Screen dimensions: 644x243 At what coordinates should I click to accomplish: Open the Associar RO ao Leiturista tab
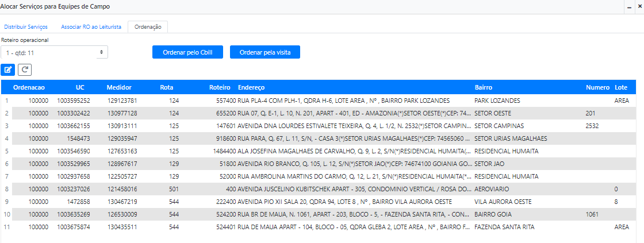[x=91, y=27]
